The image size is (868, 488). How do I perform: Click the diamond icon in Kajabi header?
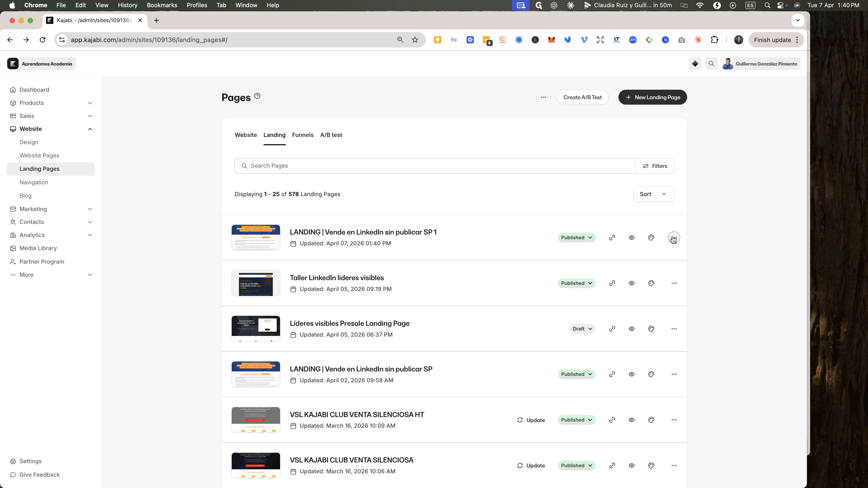695,64
